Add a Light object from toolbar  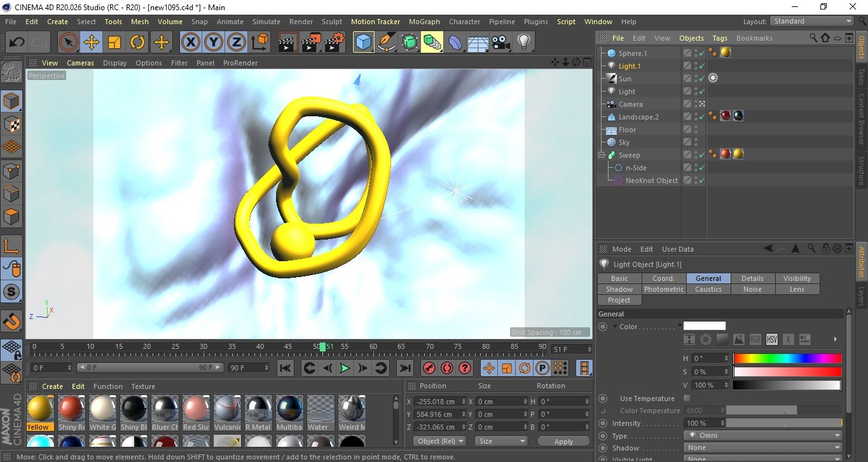[x=524, y=43]
